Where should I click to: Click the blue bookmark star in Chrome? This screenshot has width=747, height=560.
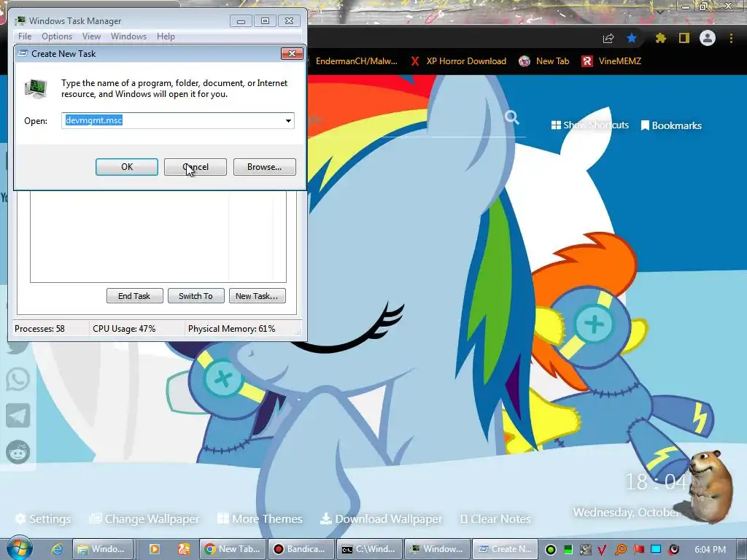[632, 38]
